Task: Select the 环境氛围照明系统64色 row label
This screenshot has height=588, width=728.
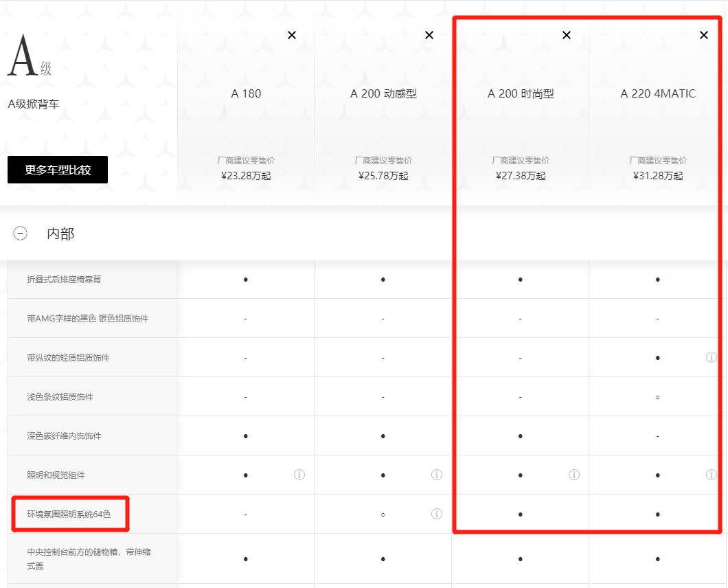Action: 69,514
